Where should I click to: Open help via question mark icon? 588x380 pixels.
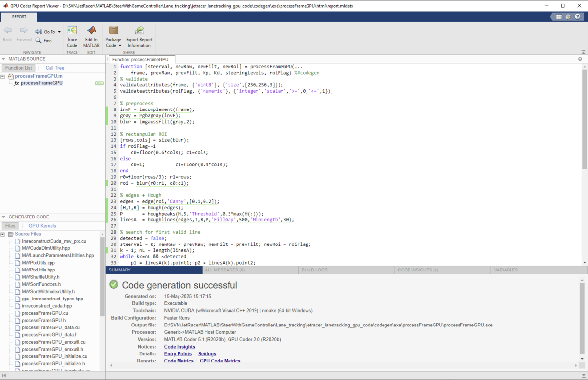tap(578, 17)
